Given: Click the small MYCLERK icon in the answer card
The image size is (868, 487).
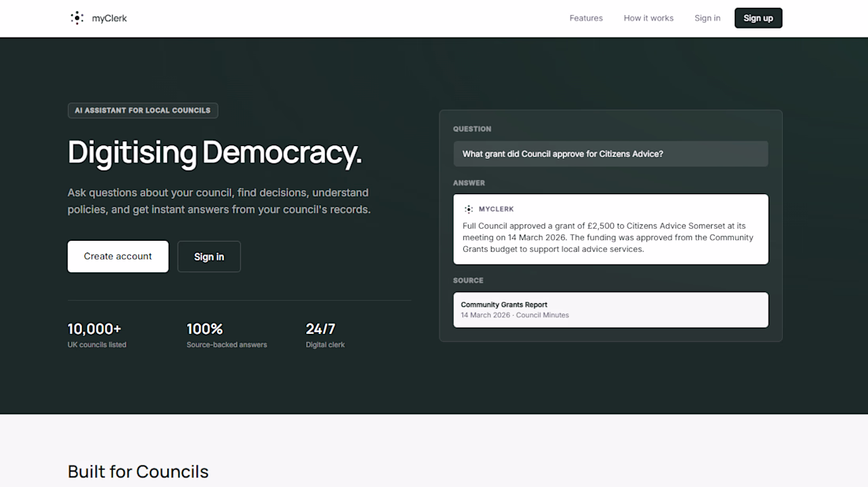Looking at the screenshot, I should [x=468, y=209].
